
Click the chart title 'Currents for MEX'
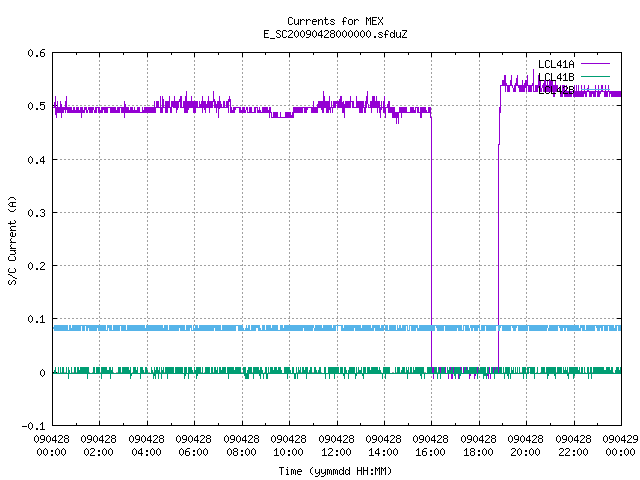pyautogui.click(x=335, y=21)
